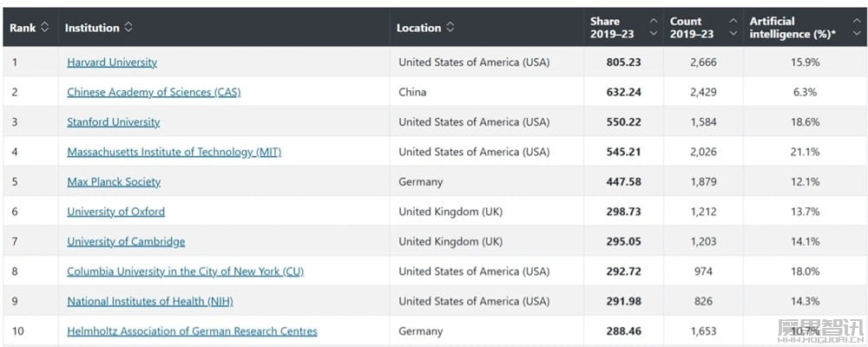Sort by Share 2019–23 arrows

coord(654,27)
